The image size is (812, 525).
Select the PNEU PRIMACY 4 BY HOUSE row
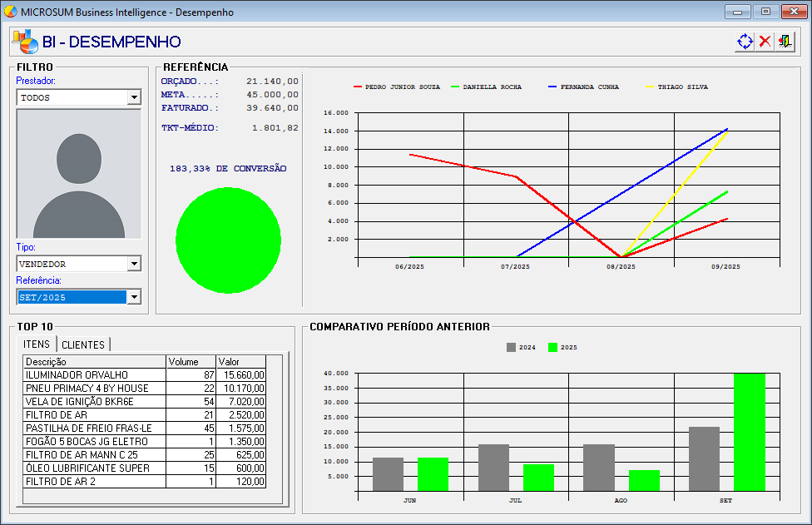(x=94, y=389)
